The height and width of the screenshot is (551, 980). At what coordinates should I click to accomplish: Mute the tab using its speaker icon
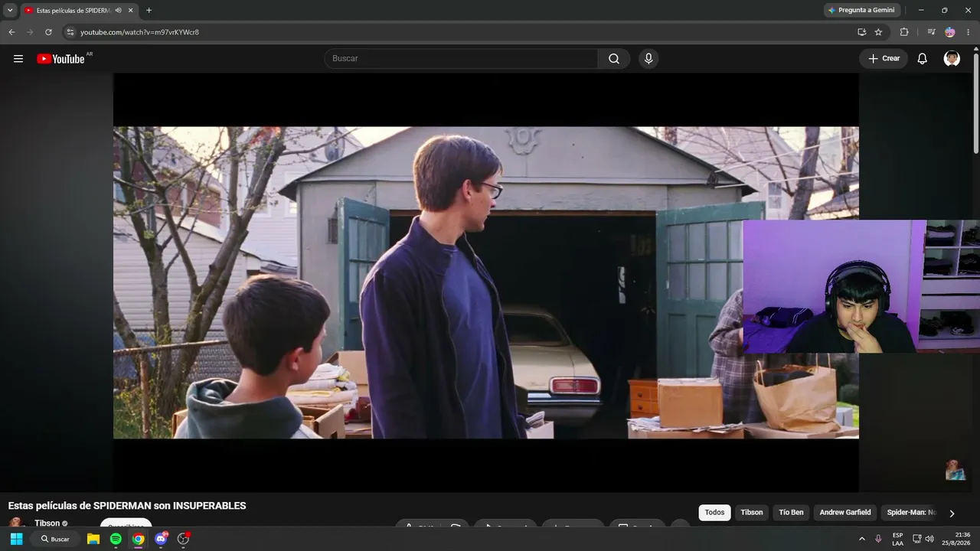(x=118, y=11)
